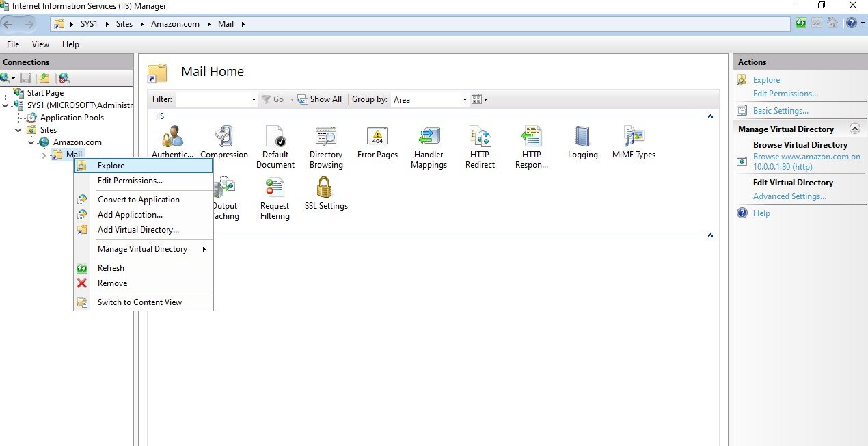Click the refresh page icon beside address bar
868x446 pixels.
801,23
